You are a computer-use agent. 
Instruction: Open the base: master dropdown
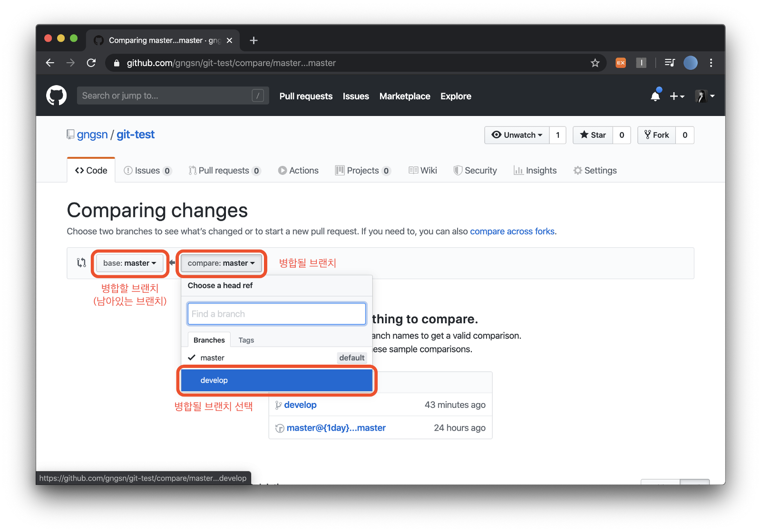pos(130,263)
